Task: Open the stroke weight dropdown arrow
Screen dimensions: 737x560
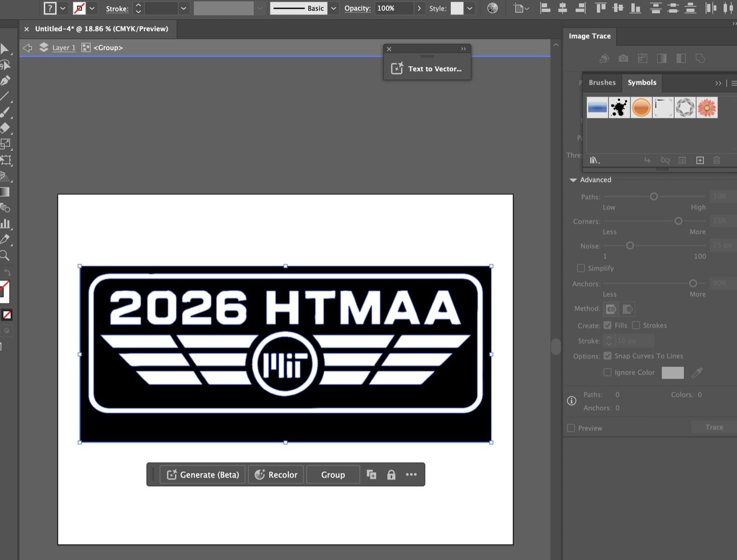Action: pos(184,8)
